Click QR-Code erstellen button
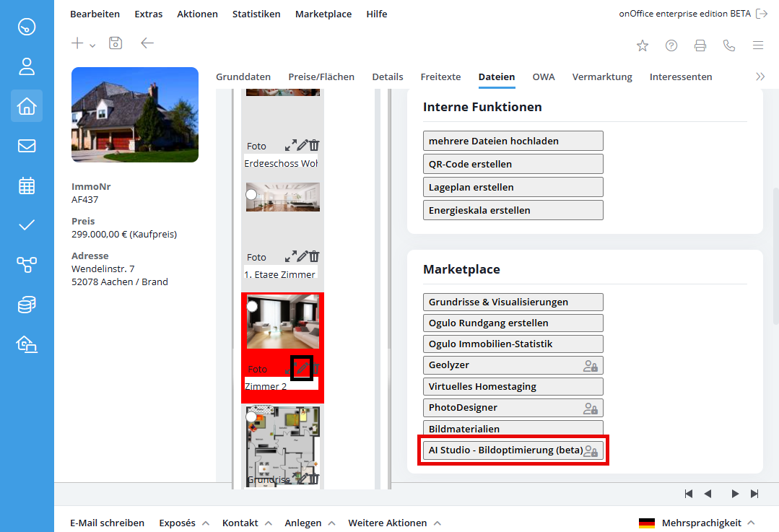Viewport: 779px width, 532px height. [513, 164]
